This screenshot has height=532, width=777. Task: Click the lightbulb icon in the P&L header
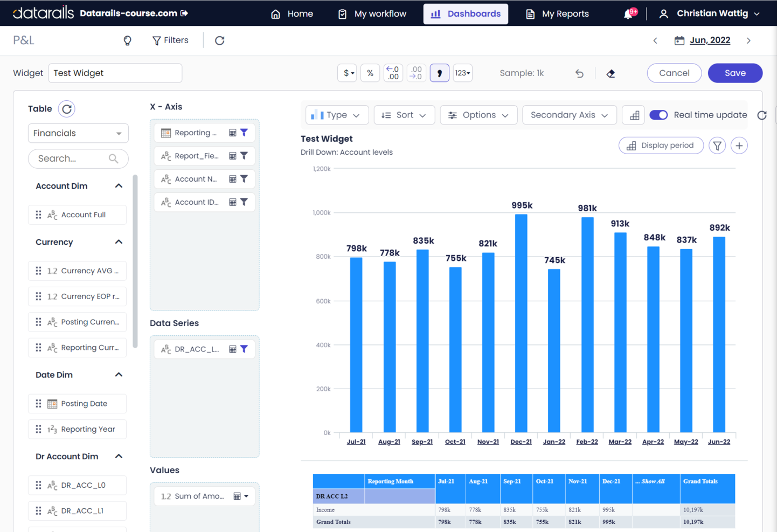pos(128,40)
